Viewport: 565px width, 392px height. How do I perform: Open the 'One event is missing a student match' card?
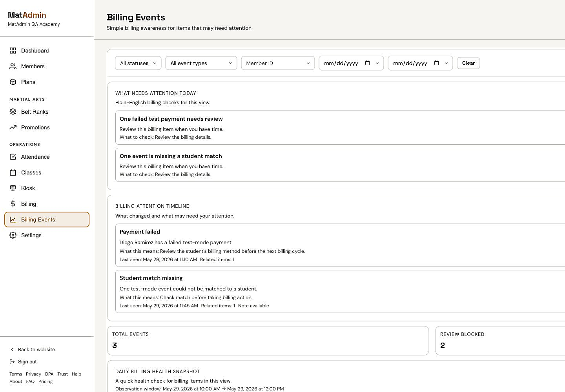pyautogui.click(x=340, y=165)
